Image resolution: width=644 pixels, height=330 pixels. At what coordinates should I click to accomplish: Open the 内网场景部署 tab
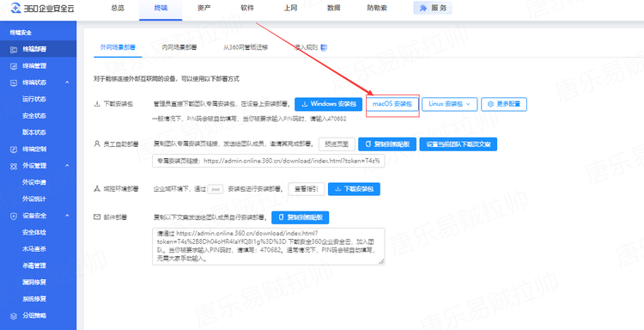[x=179, y=47]
